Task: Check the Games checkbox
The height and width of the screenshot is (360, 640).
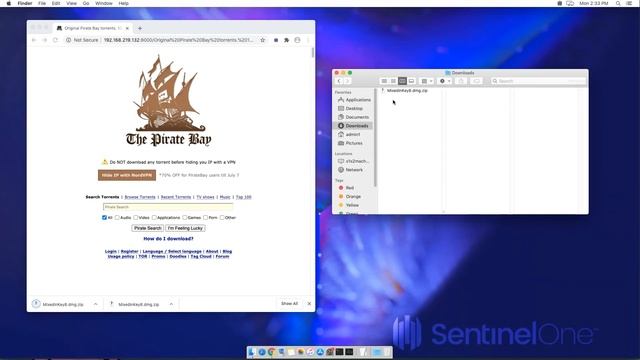Action: 184,218
